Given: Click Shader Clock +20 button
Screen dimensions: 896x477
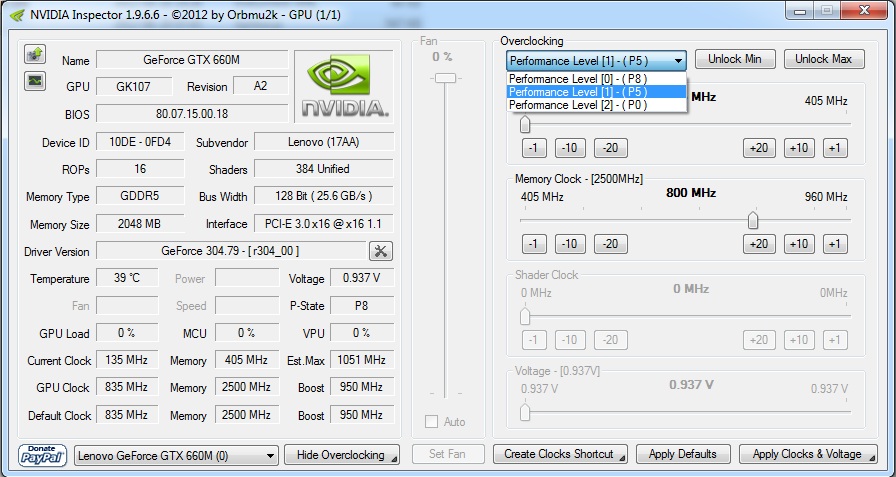Looking at the screenshot, I should (759, 340).
